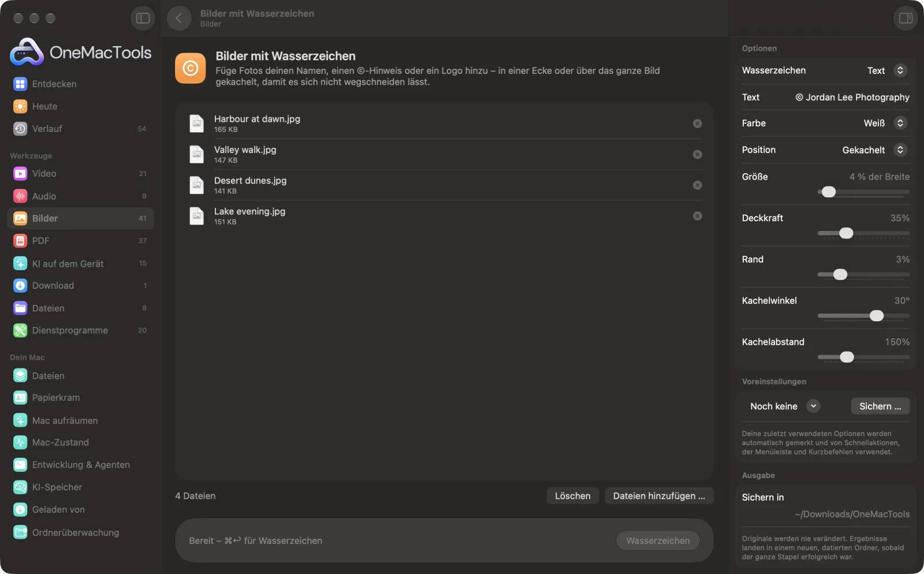924x574 pixels.
Task: Open Verlauf history in the sidebar
Action: [x=80, y=129]
